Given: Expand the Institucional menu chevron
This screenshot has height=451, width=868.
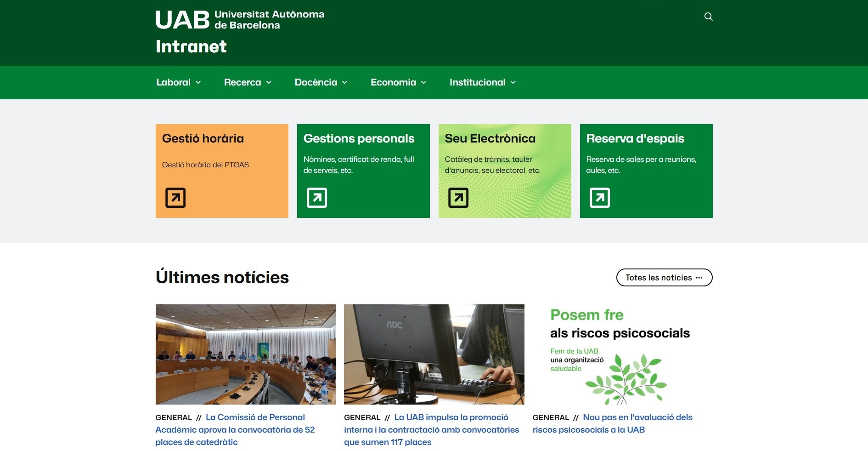Looking at the screenshot, I should coord(513,83).
